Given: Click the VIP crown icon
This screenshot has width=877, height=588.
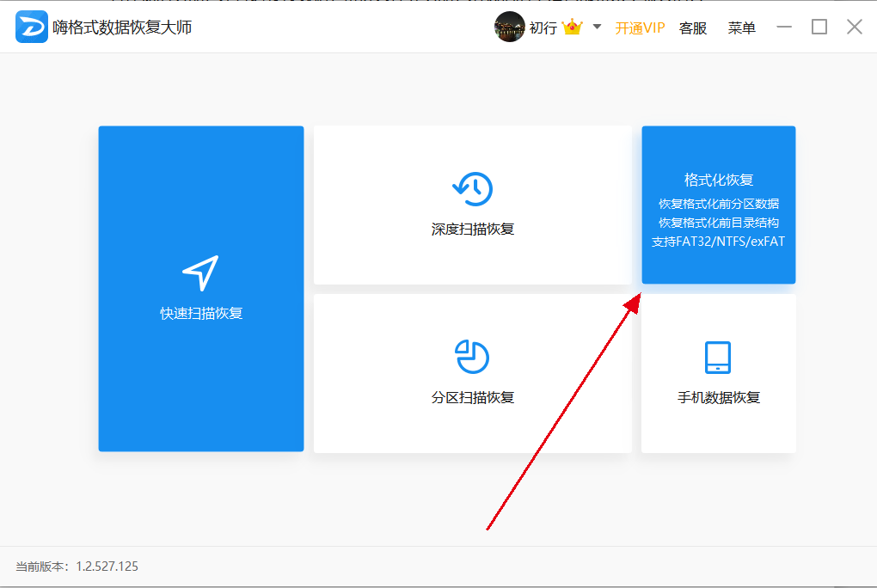Looking at the screenshot, I should 572,27.
